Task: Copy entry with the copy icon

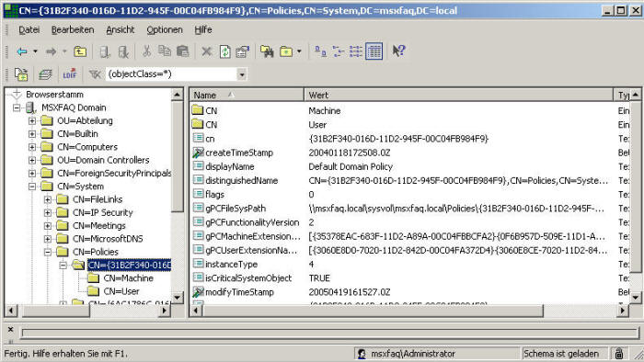Action: (165, 51)
